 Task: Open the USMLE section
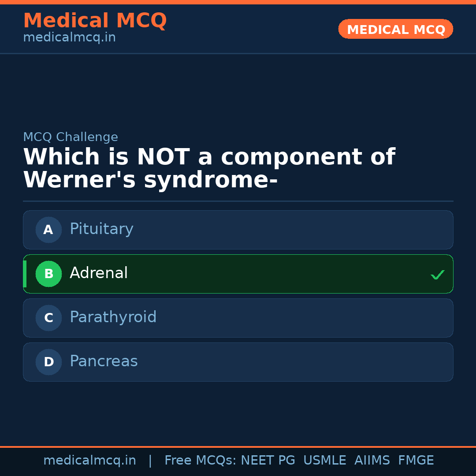tap(325, 460)
